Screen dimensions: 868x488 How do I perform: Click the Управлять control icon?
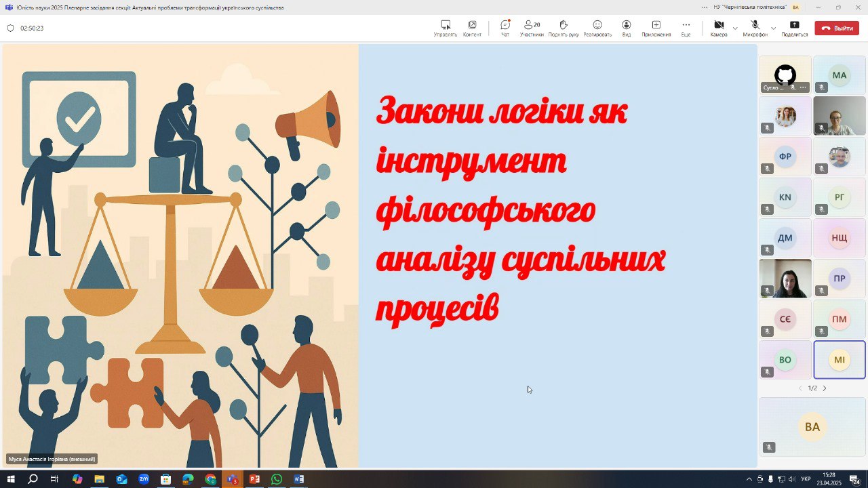click(446, 28)
